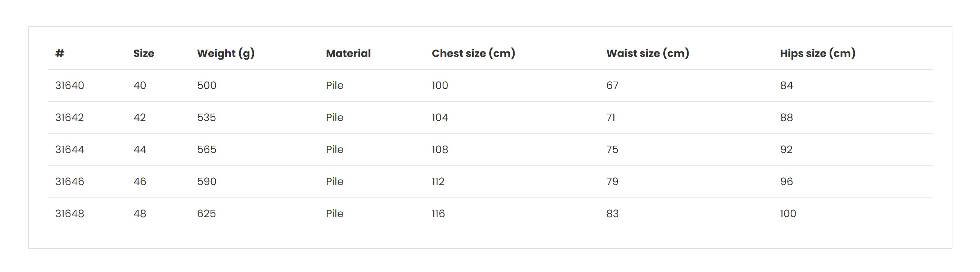Image resolution: width=980 pixels, height=272 pixels.
Task: Click the # column header
Action: 60,53
